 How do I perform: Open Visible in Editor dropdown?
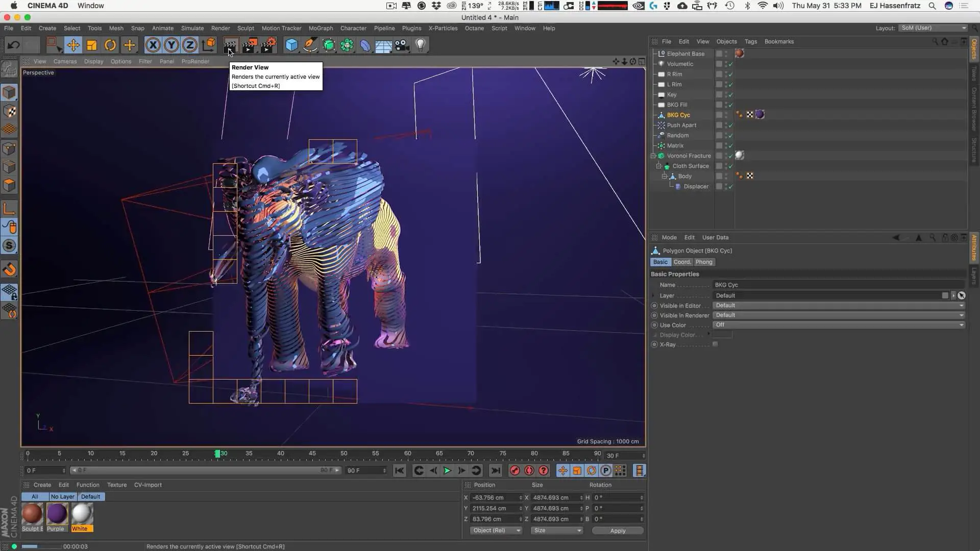(839, 306)
